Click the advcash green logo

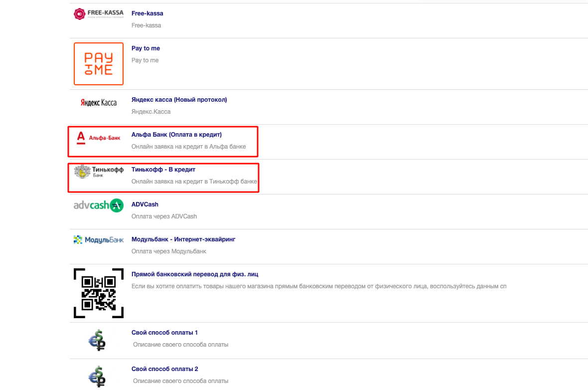pyautogui.click(x=98, y=205)
